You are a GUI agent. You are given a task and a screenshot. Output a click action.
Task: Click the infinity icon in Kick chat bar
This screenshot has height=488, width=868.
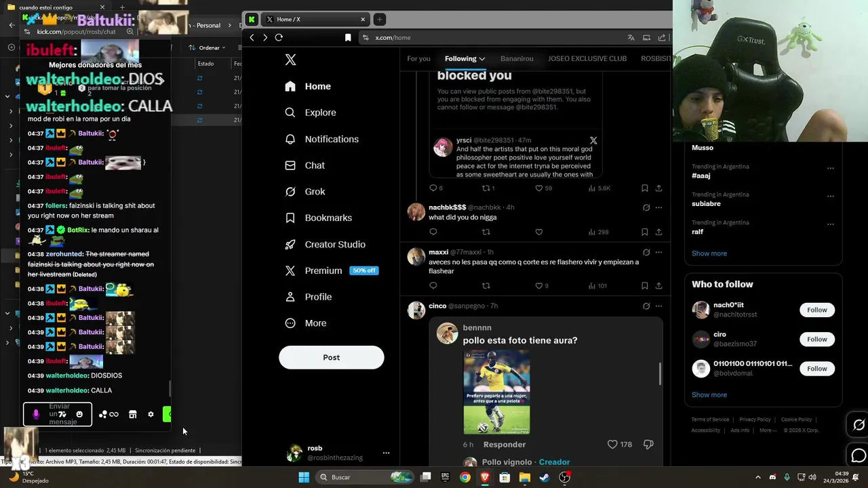point(114,414)
